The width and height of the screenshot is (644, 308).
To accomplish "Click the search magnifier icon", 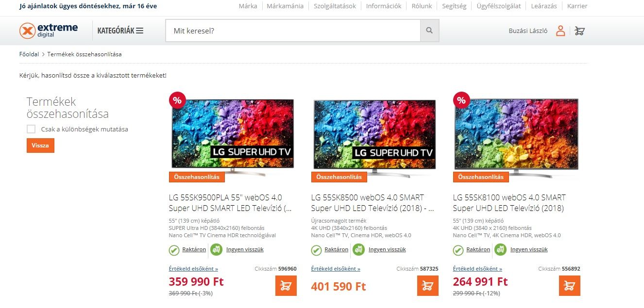I will 429,31.
